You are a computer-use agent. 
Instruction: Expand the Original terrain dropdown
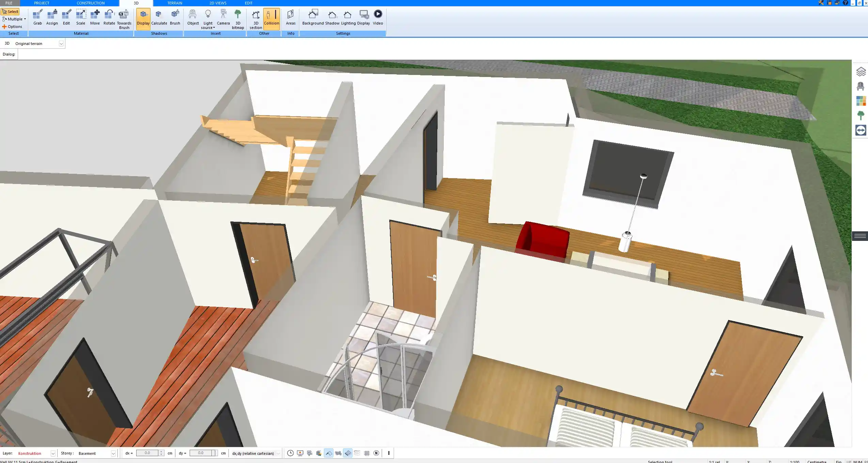pyautogui.click(x=61, y=44)
